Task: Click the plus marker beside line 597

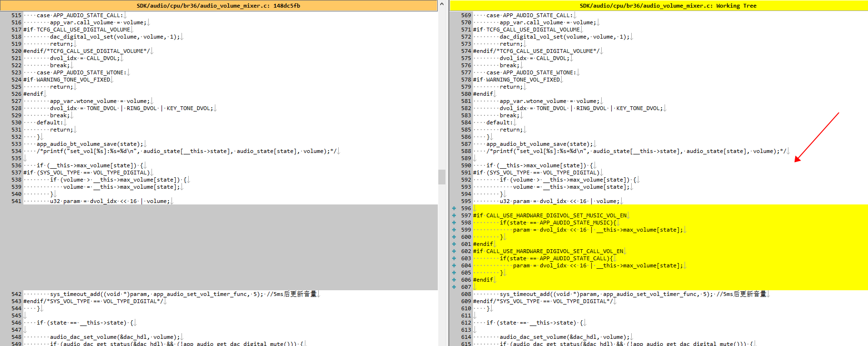Action: [x=454, y=215]
